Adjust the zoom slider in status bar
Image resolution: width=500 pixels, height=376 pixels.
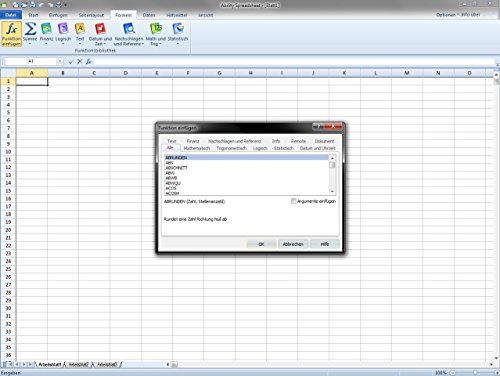pyautogui.click(x=475, y=372)
